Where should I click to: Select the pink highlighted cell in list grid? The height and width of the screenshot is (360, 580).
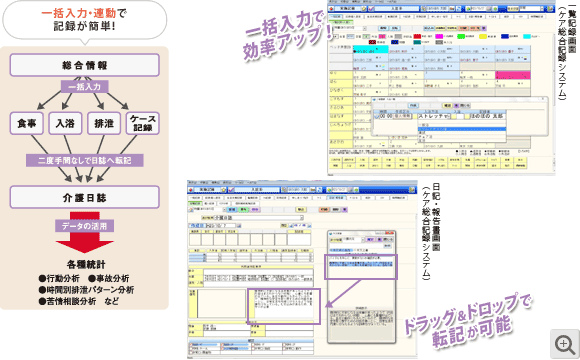click(x=513, y=75)
